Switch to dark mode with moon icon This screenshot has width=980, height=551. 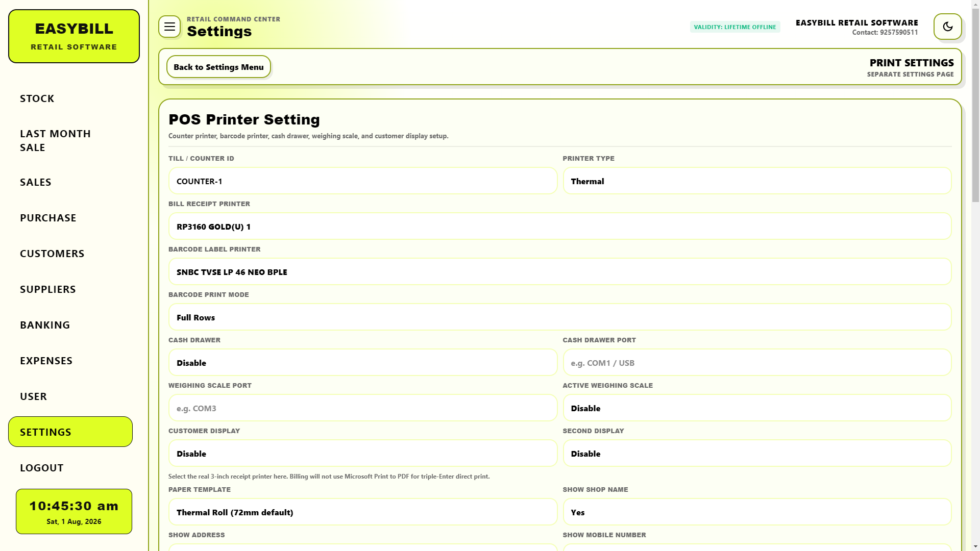coord(947,27)
